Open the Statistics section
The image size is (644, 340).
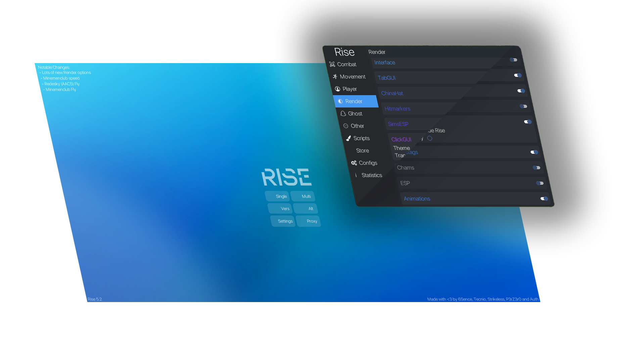click(x=372, y=175)
